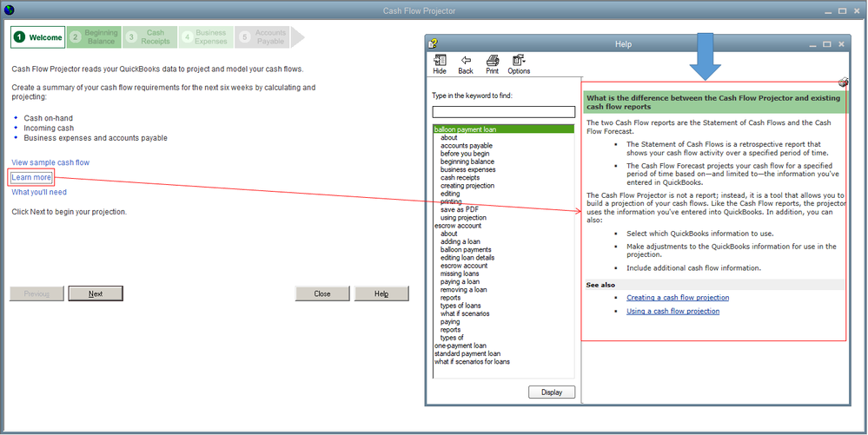This screenshot has width=868, height=435.
Task: Open the View sample cash flow link
Action: point(50,162)
